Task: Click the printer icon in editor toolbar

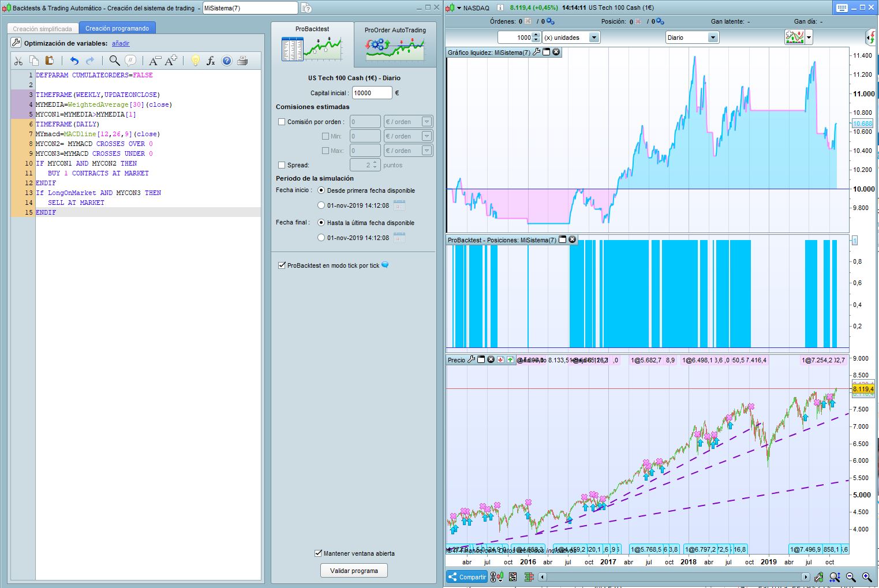Action: 242,61
